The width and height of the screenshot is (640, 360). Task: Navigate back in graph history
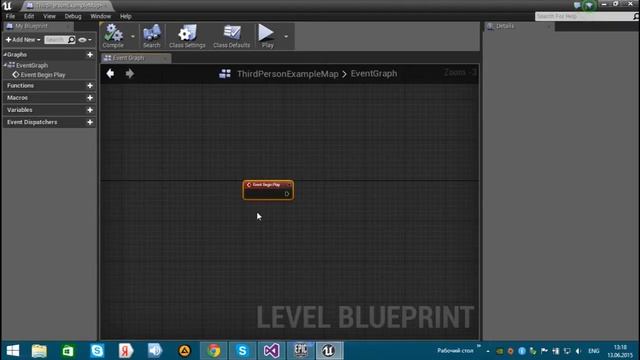click(110, 73)
